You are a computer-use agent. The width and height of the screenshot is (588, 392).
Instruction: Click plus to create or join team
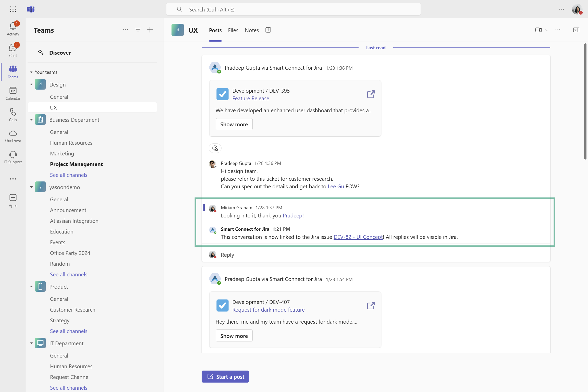point(150,30)
